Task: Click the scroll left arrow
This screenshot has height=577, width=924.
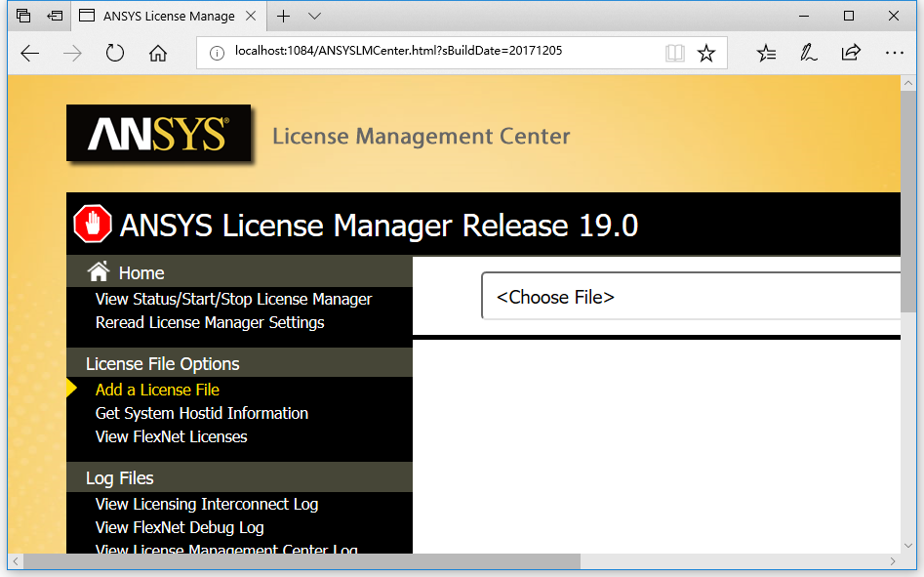Action: (x=16, y=561)
